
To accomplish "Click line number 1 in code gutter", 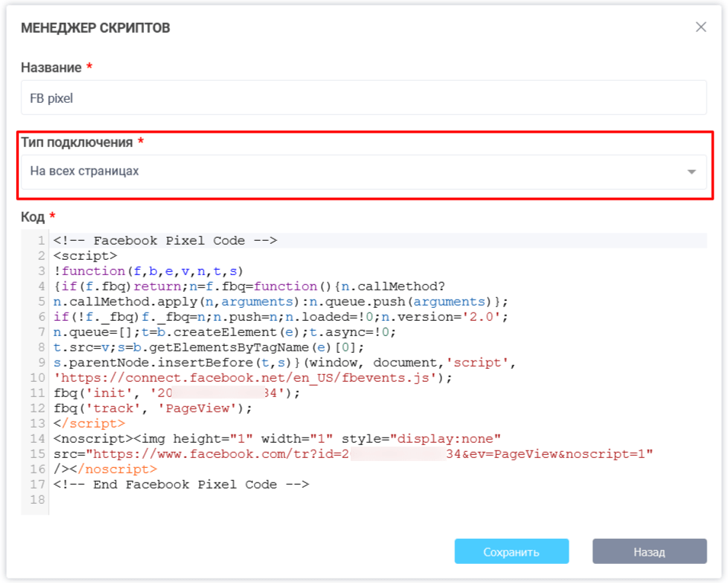I will pos(40,241).
